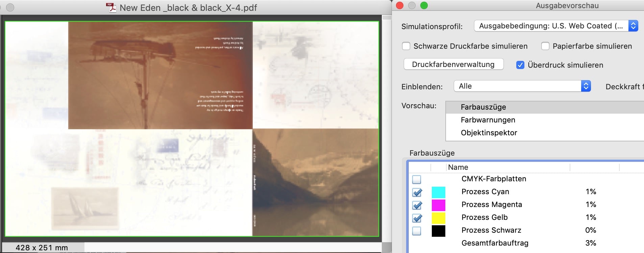Click the CMYK-Farbplatten label
Viewport: 644px width, 253px height.
(x=494, y=179)
